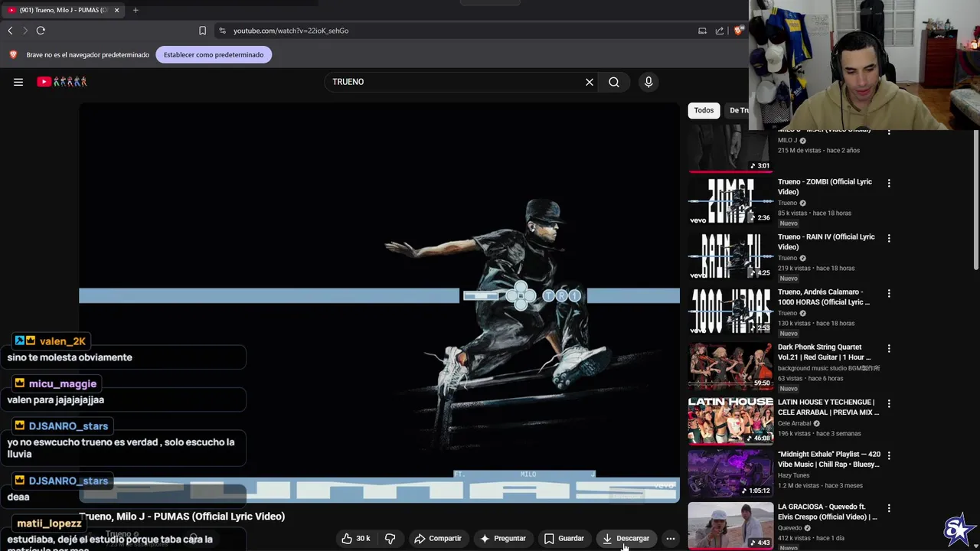The width and height of the screenshot is (980, 551).
Task: Click '219 k vistas · hace 18 horas' text
Action: coord(816,269)
